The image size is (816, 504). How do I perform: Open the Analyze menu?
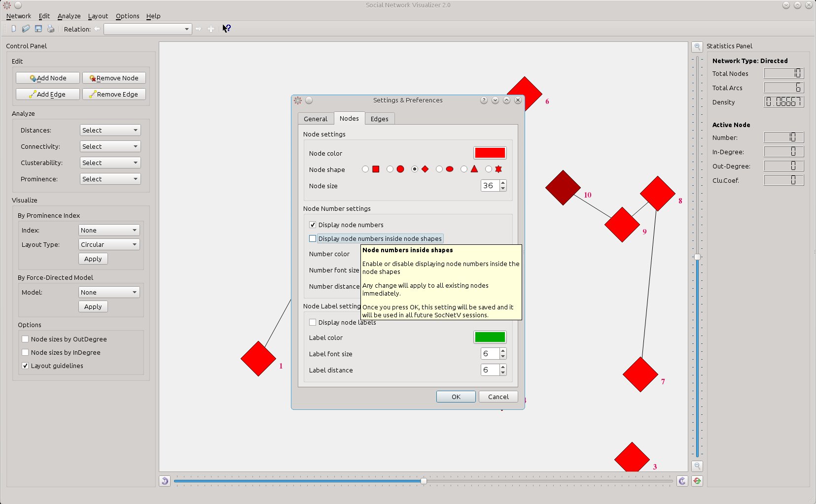click(69, 16)
